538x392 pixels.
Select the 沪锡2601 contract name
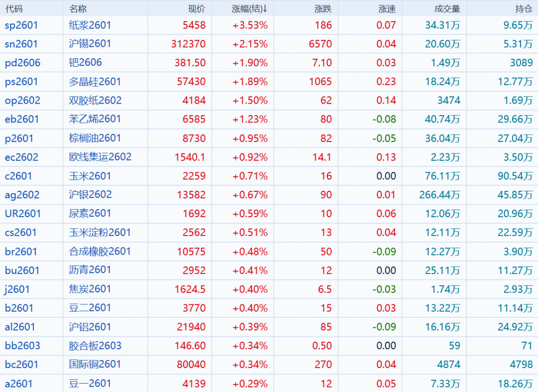[x=90, y=44]
